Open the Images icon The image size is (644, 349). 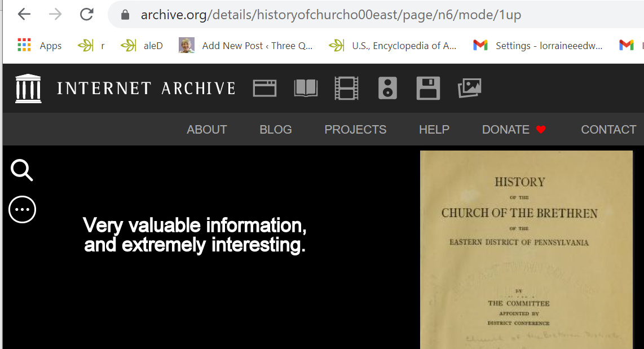click(469, 89)
